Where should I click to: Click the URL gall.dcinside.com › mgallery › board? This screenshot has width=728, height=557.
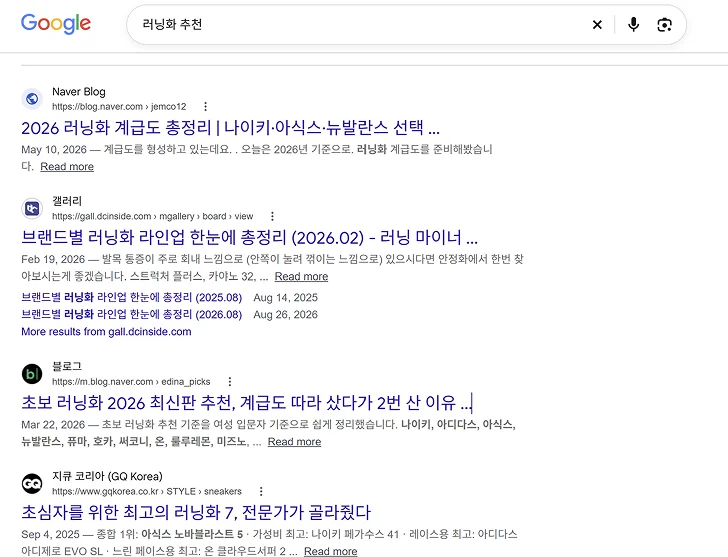[x=152, y=216]
